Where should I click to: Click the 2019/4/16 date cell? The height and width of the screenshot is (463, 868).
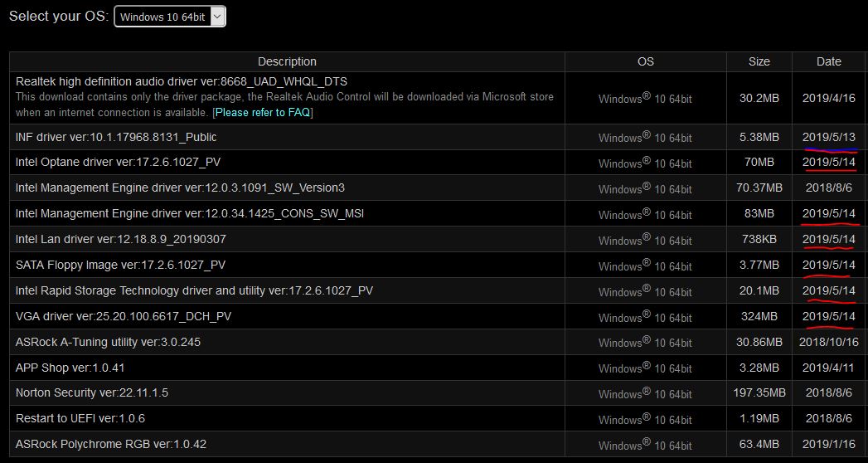(x=829, y=98)
